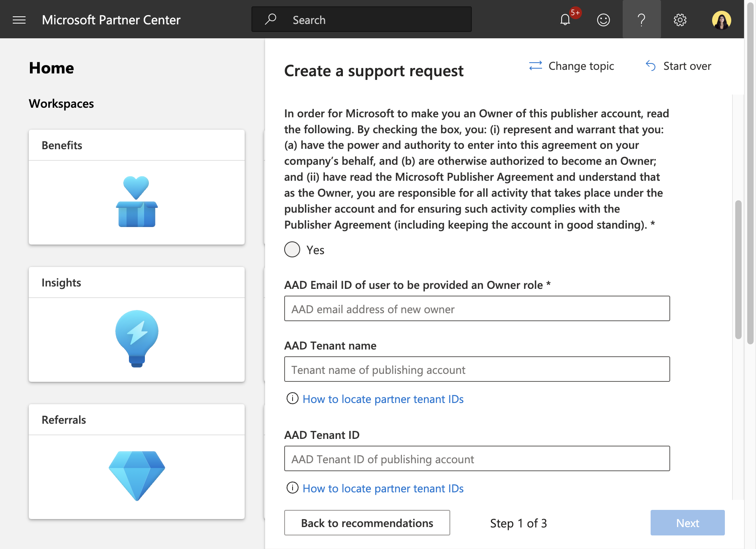Click the Referrals diamond icon
The image size is (756, 549).
137,476
